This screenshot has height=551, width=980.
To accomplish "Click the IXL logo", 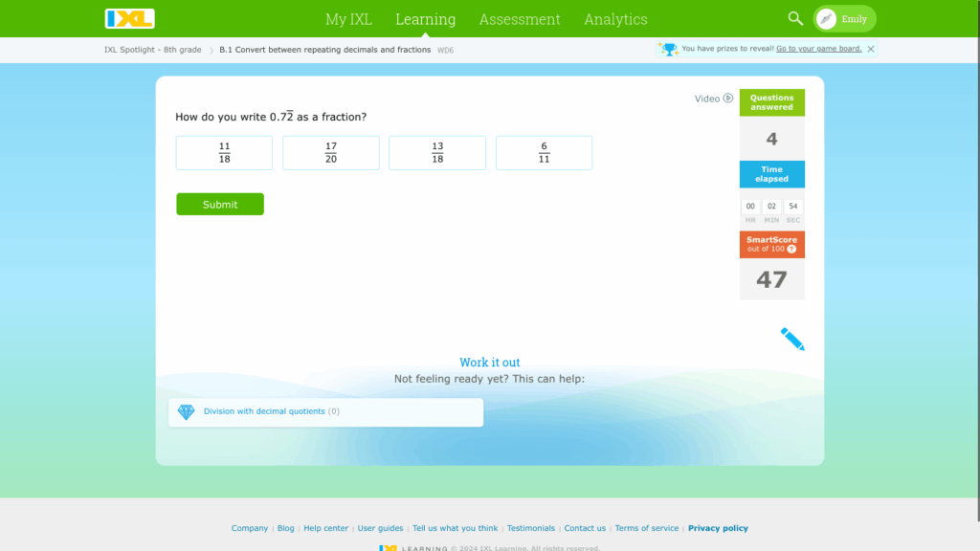I will coord(129,19).
